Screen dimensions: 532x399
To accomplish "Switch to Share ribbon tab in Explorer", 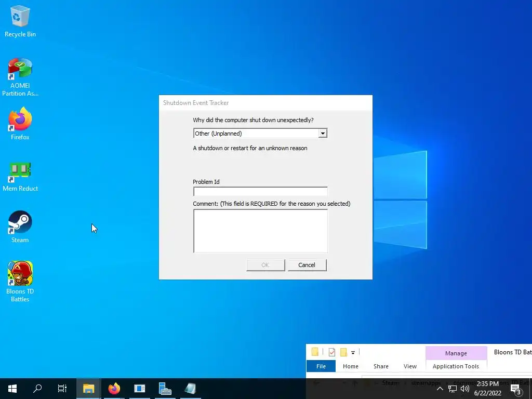I will 381,366.
